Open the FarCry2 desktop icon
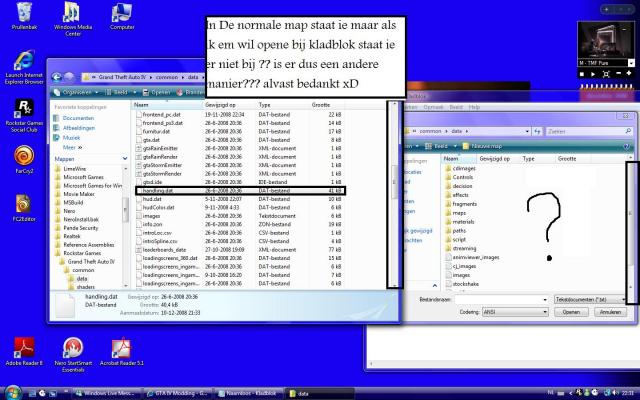Viewport: 640px width, 400px height. (x=24, y=160)
